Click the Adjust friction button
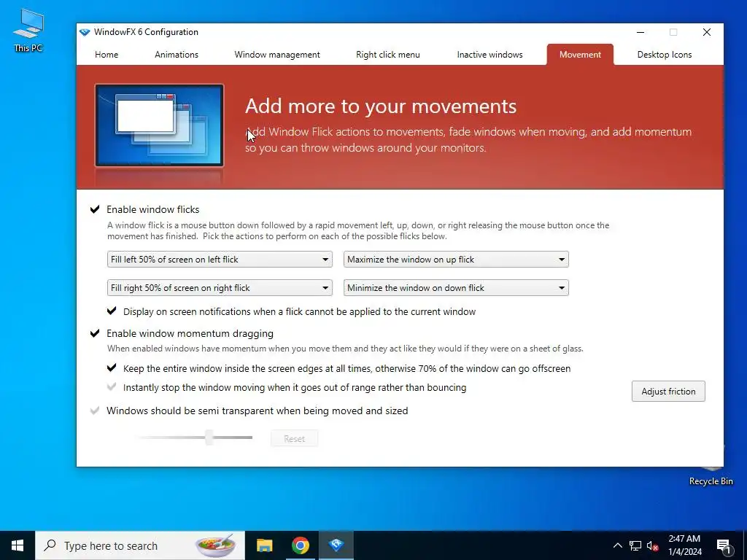Image resolution: width=747 pixels, height=560 pixels. click(x=668, y=392)
